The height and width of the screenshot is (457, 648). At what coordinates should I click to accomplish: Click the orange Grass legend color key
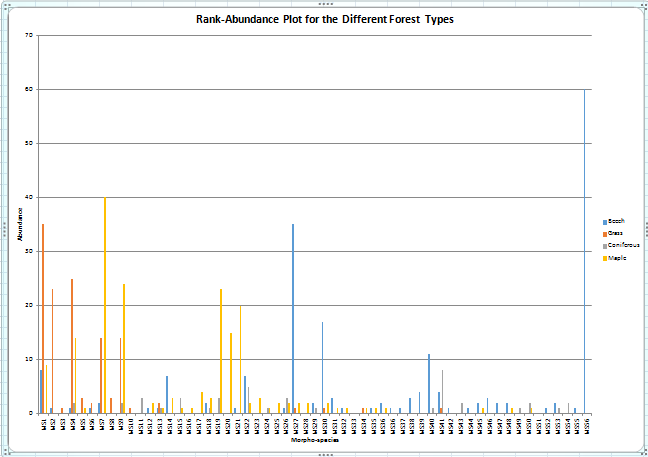pos(605,234)
